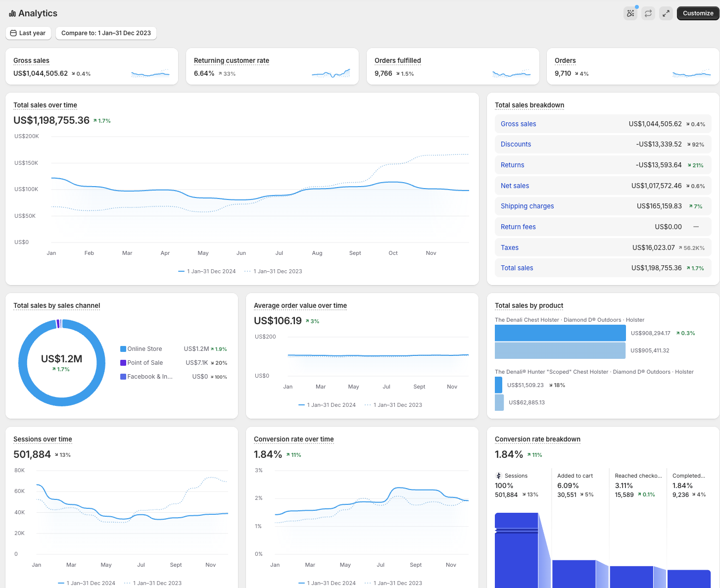The height and width of the screenshot is (588, 720).
Task: Click the Online Store blue legend swatch
Action: tap(123, 349)
